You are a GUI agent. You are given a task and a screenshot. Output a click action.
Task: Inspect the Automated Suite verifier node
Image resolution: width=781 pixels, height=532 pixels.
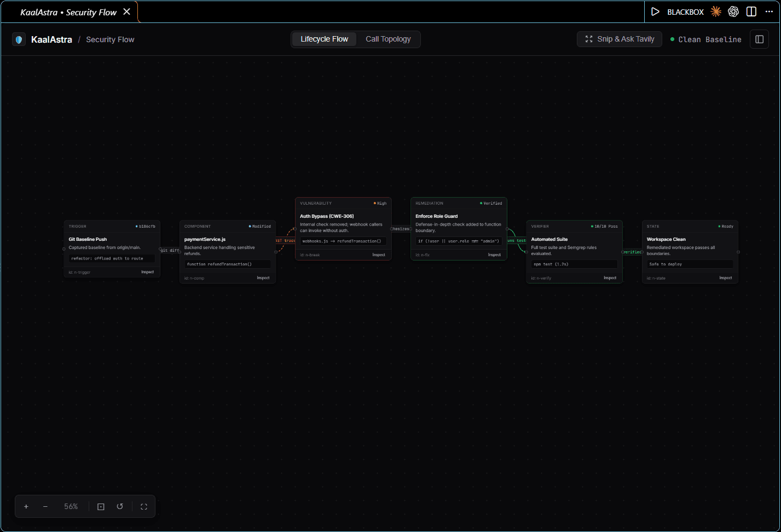(x=610, y=278)
